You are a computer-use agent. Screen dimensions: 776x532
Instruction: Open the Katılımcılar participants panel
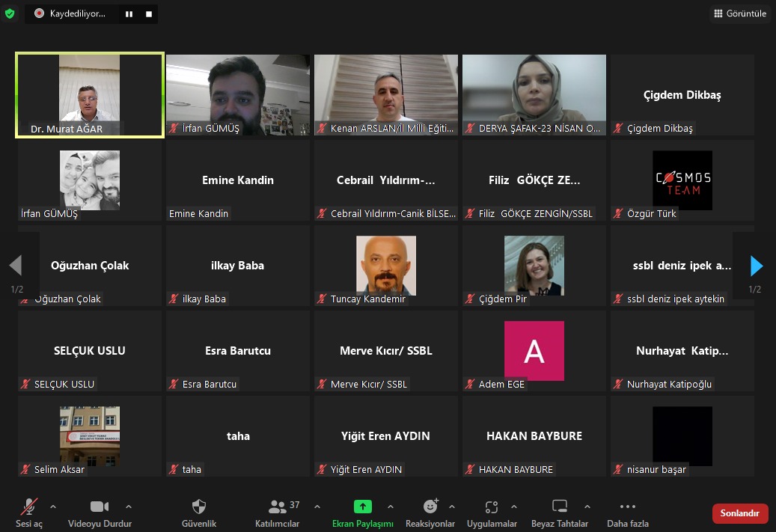[x=277, y=513]
